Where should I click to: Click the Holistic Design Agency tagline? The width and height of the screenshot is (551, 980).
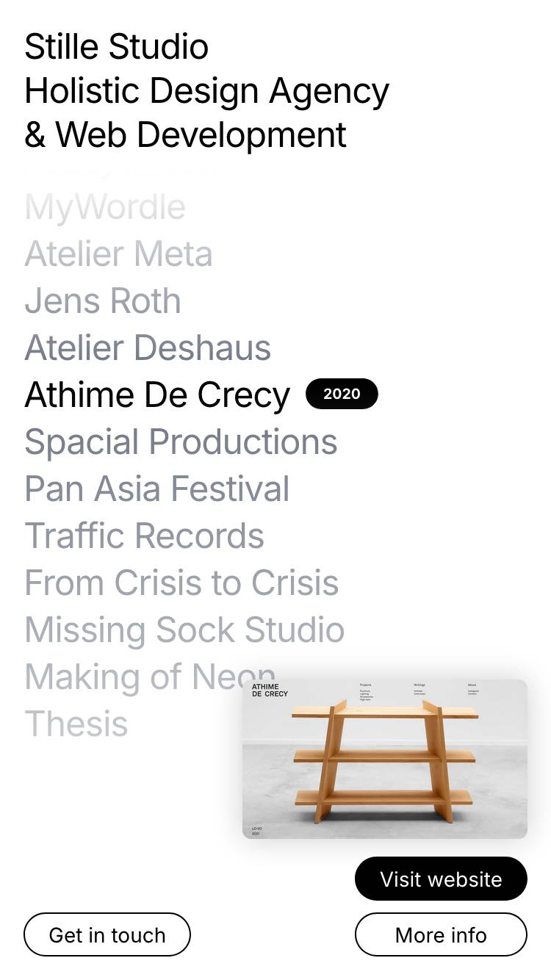(206, 91)
